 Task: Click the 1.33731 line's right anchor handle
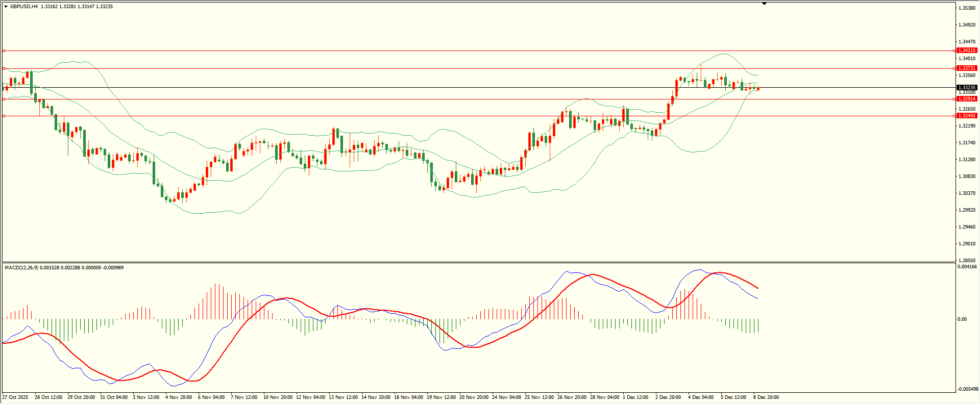954,68
